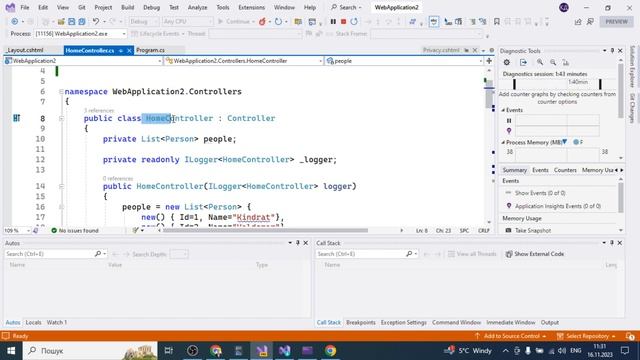The height and width of the screenshot is (360, 640).
Task: Toggle Keep Open on the Privacy.cshtml preview tab
Action: point(466,50)
